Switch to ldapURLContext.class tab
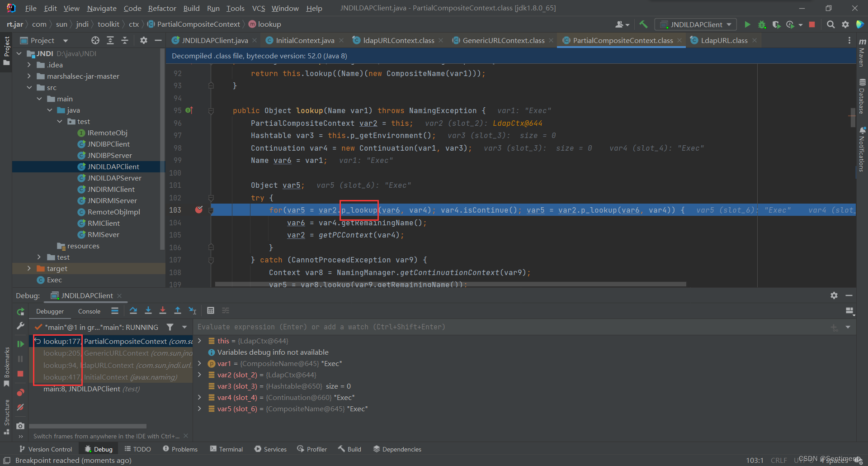868x466 pixels. (398, 40)
